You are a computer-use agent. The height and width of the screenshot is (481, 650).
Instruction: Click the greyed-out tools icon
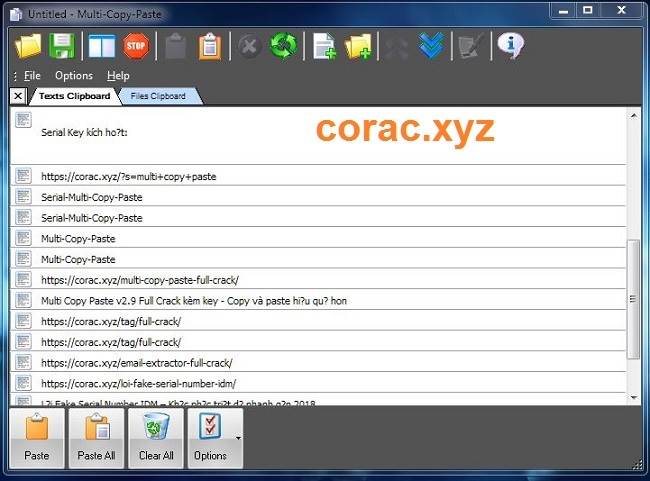pyautogui.click(x=396, y=46)
